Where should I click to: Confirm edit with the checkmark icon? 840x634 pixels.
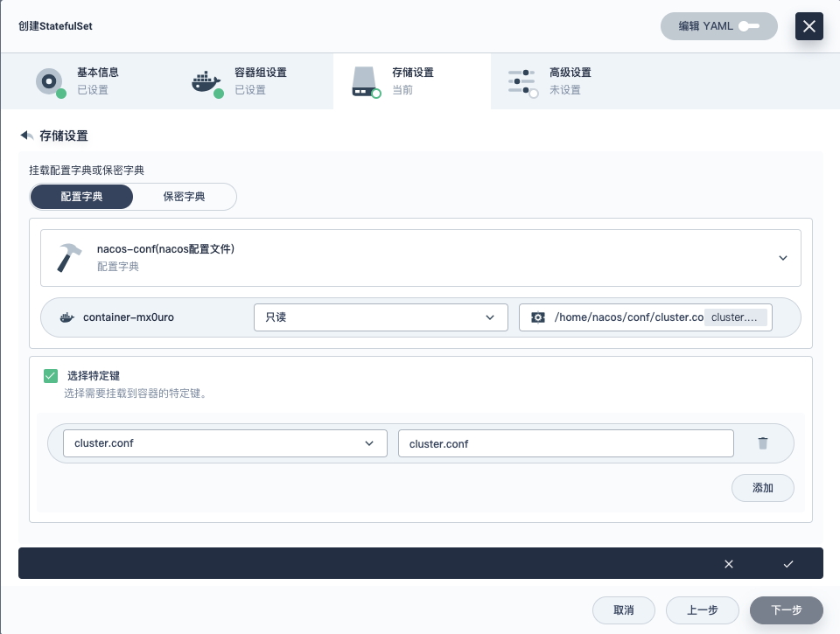tap(788, 564)
